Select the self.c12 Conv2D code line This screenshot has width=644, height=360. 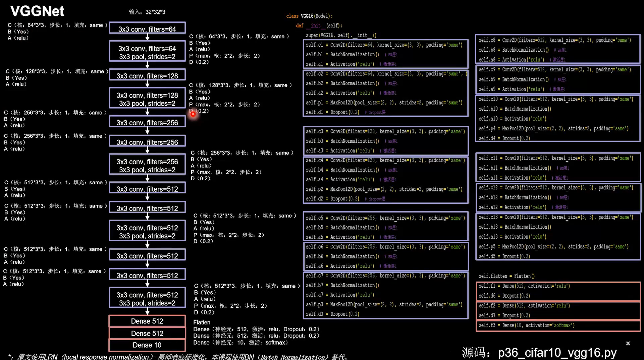click(x=556, y=188)
